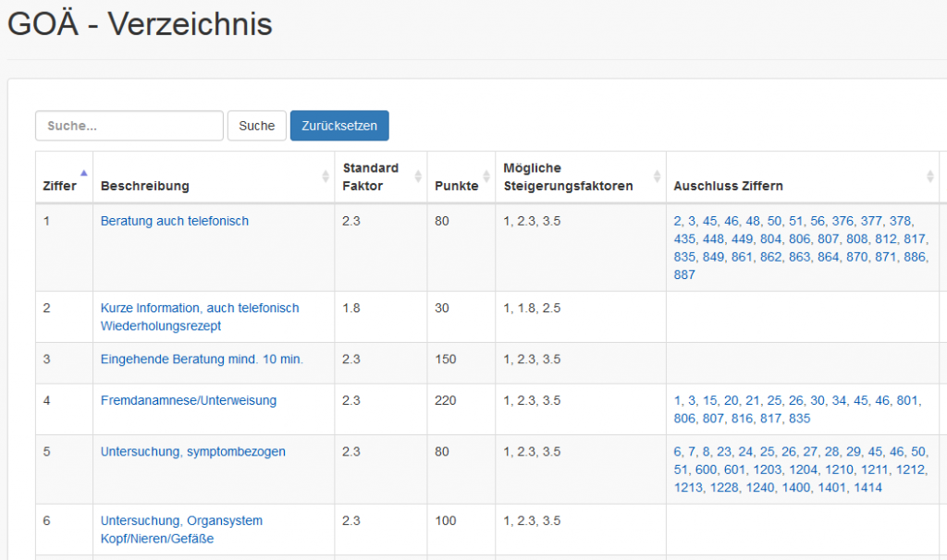Open Untersuchung, symptombezogen link
Viewport: 947px width, 560px height.
click(x=192, y=452)
